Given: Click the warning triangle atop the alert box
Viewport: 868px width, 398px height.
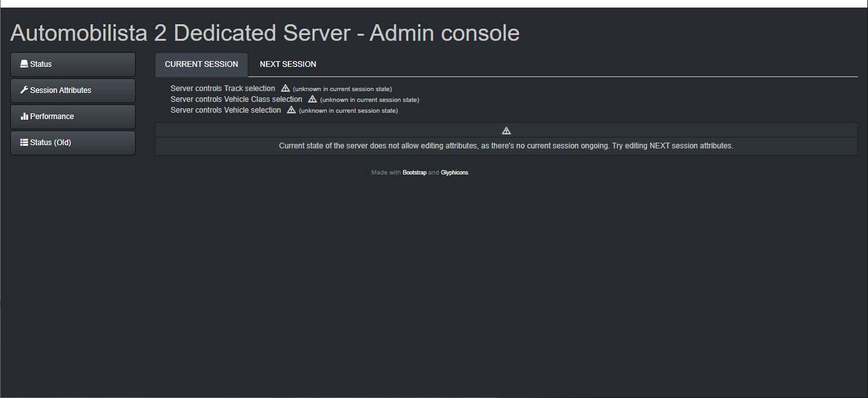Looking at the screenshot, I should point(506,131).
